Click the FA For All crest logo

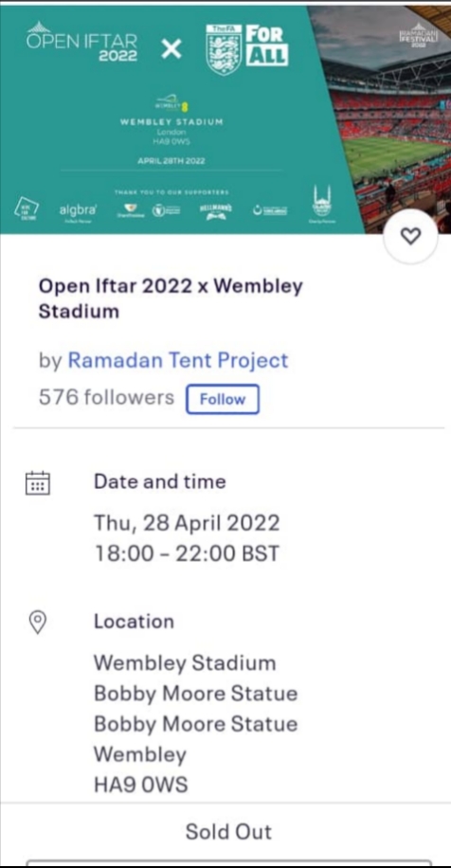247,50
